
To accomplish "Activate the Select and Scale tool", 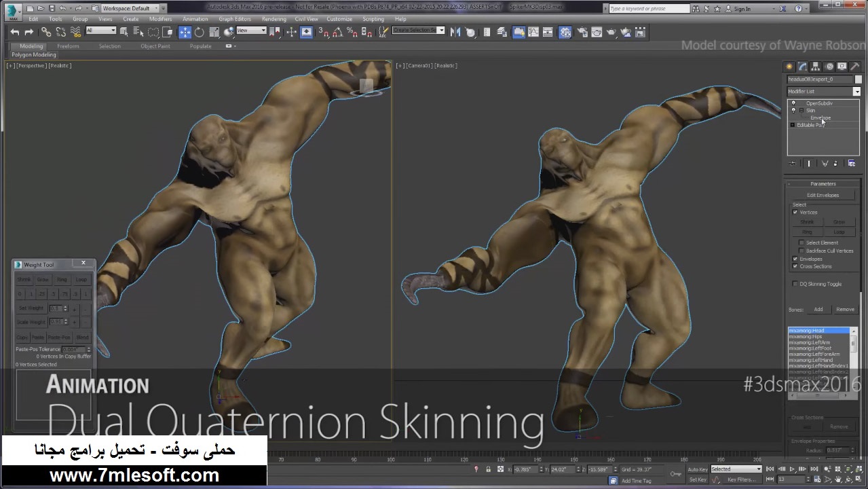I will click(x=214, y=32).
